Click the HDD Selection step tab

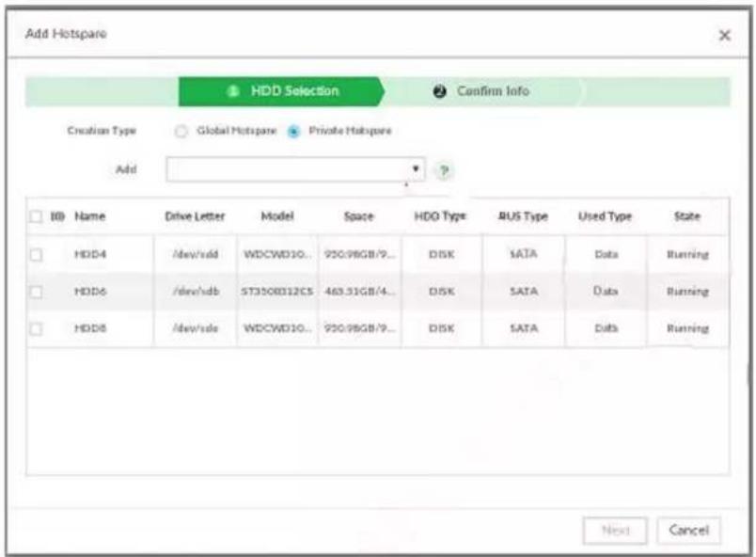[x=281, y=91]
